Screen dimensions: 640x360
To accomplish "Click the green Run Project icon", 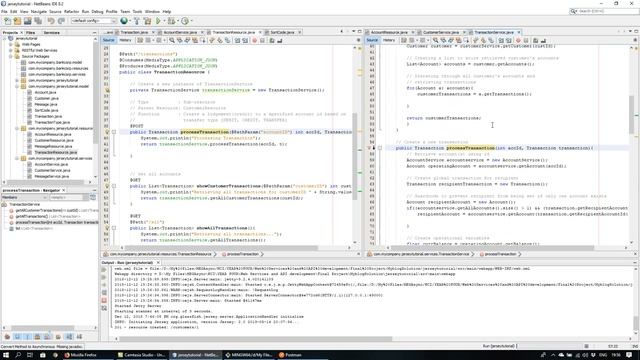I will pos(158,21).
